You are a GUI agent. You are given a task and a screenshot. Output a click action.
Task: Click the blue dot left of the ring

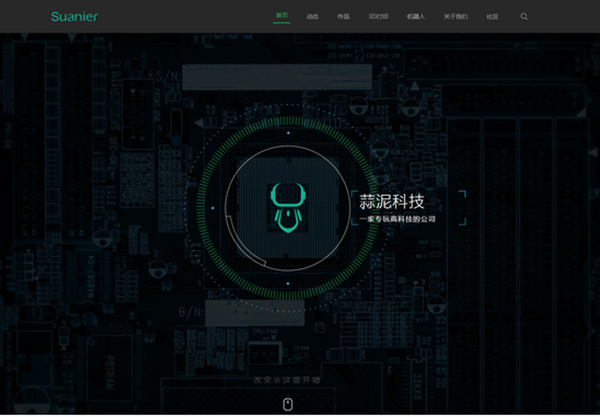click(x=211, y=207)
